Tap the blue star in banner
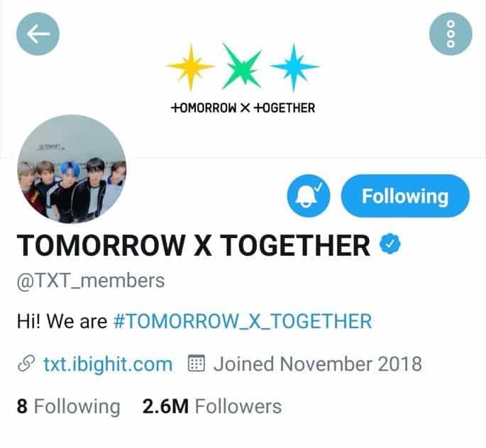The height and width of the screenshot is (448, 486). (294, 67)
